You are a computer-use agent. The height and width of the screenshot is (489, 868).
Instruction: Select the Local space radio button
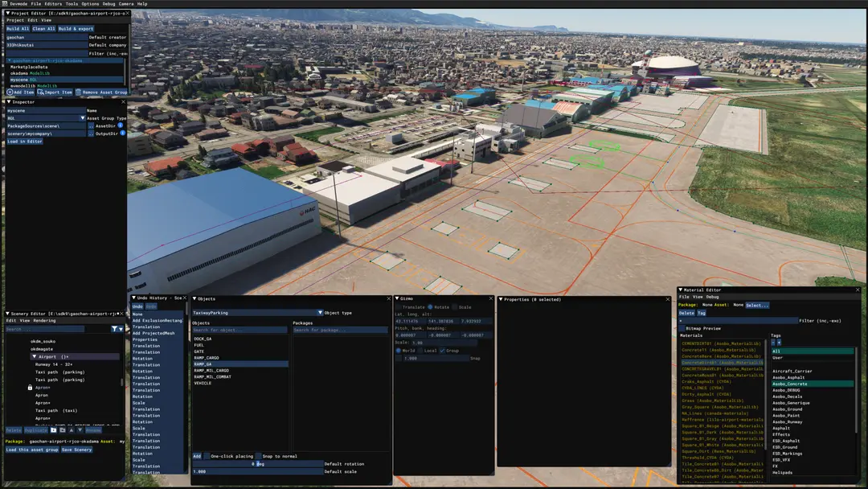420,351
